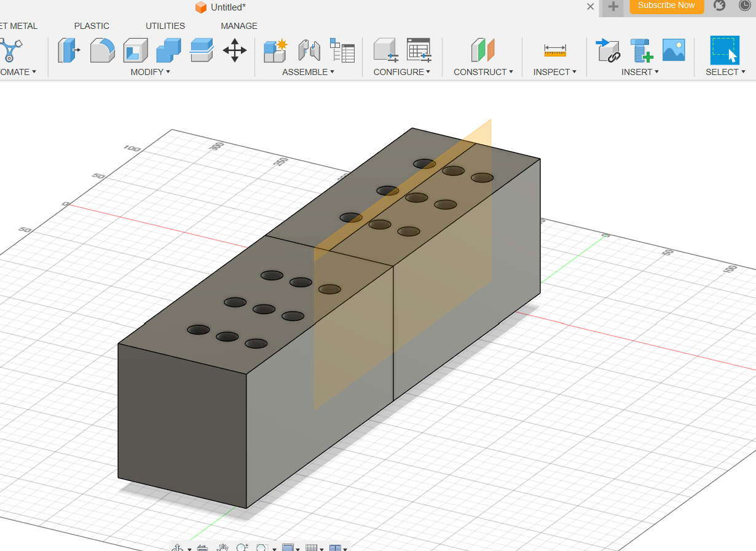
Task: Select the Joint tool icon
Action: click(x=309, y=50)
